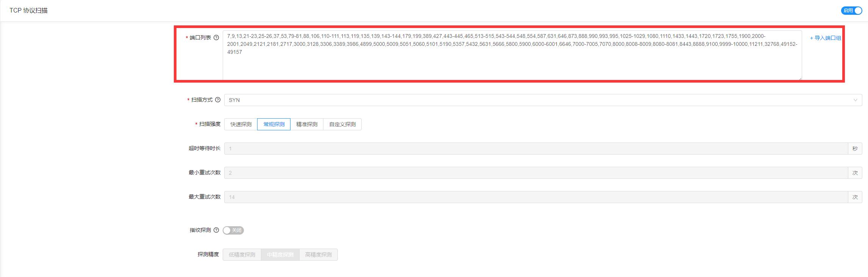Turn on the 指纹探测 toggle

click(233, 230)
